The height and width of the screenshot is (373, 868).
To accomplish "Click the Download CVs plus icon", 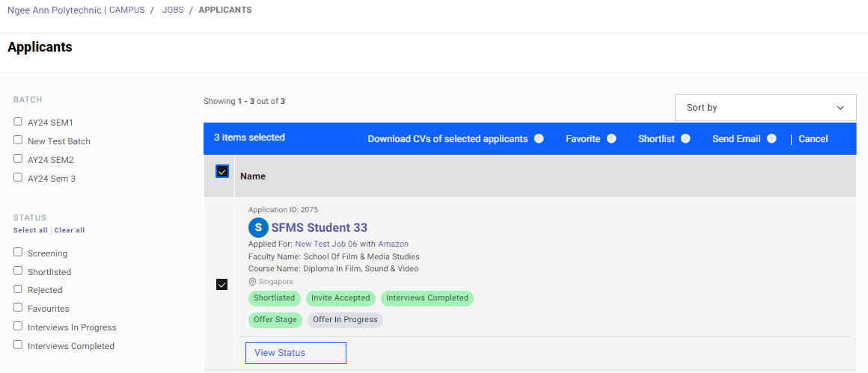I will click(x=539, y=139).
